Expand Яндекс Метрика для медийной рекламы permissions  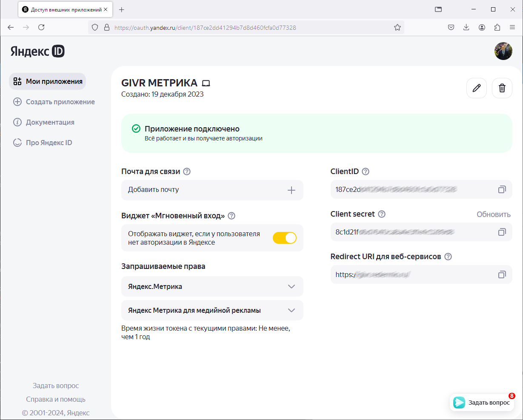pyautogui.click(x=212, y=310)
